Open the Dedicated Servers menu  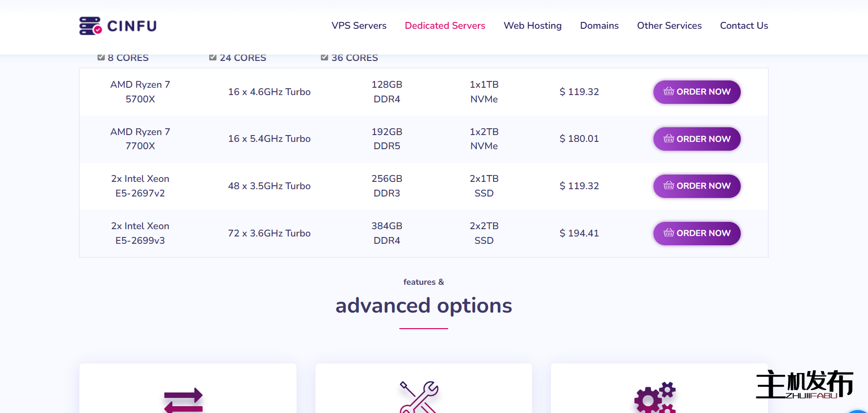point(445,26)
